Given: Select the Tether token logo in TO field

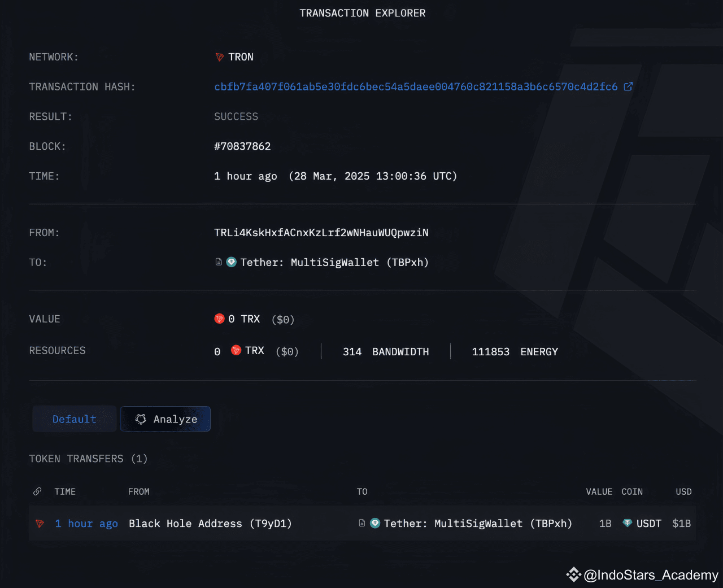Looking at the screenshot, I should (231, 262).
